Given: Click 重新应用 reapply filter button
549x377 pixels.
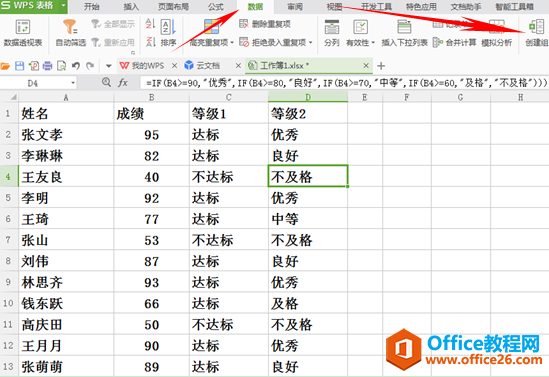Looking at the screenshot, I should pos(113,43).
